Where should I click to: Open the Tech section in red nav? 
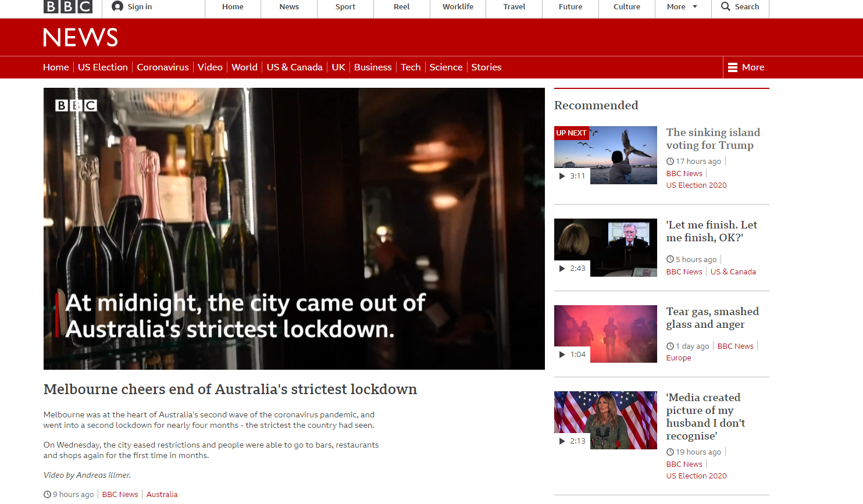coord(411,67)
